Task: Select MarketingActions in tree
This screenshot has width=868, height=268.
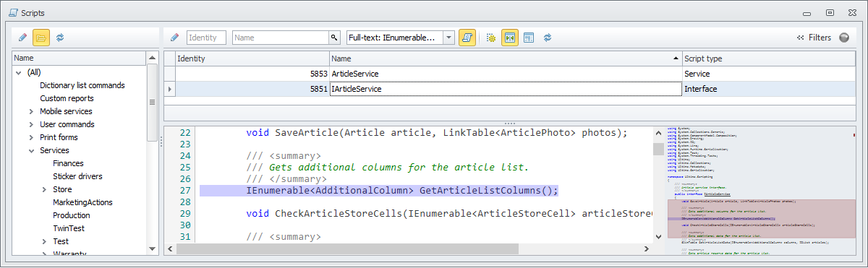Action: point(82,202)
